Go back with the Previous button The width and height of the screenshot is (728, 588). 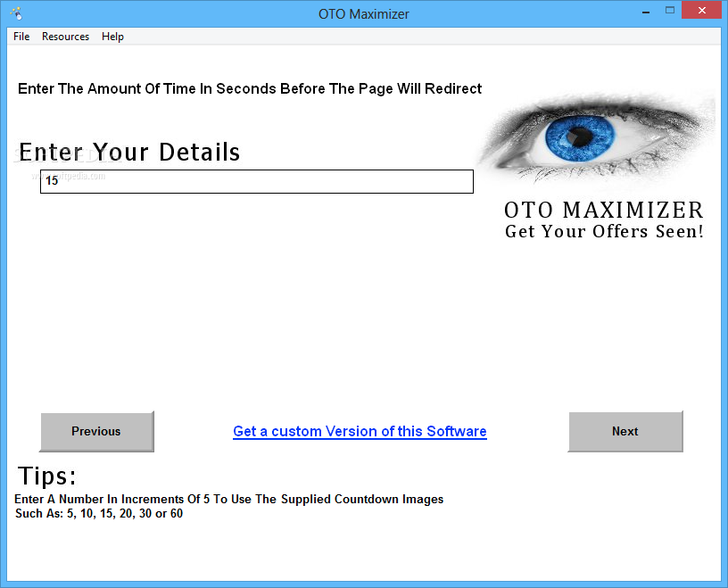point(96,431)
